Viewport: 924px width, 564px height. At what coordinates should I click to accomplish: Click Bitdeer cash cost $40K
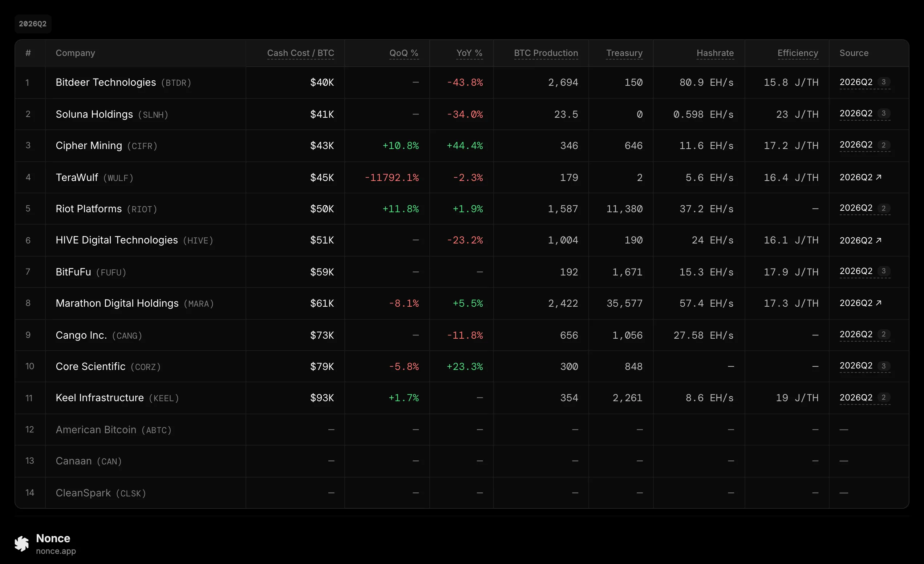click(x=322, y=82)
